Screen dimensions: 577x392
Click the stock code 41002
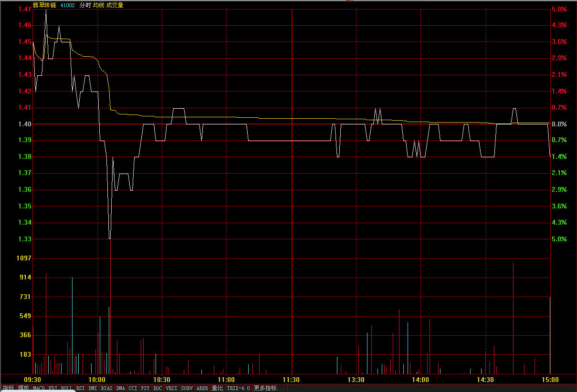click(67, 5)
